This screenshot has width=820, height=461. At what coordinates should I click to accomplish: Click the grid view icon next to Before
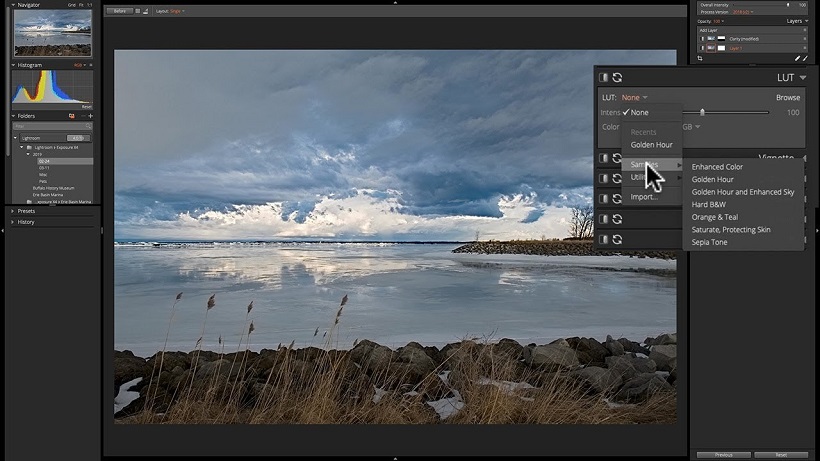pos(138,11)
